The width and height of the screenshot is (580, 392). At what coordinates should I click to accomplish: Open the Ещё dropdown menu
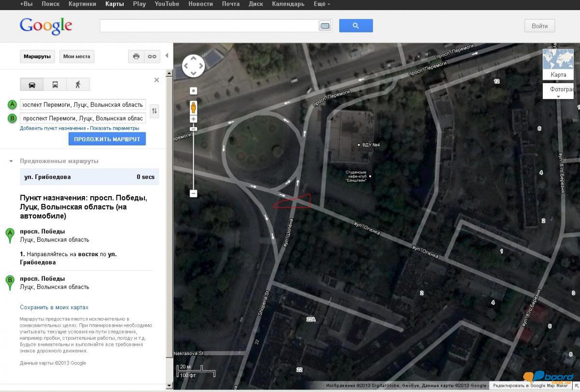(321, 4)
